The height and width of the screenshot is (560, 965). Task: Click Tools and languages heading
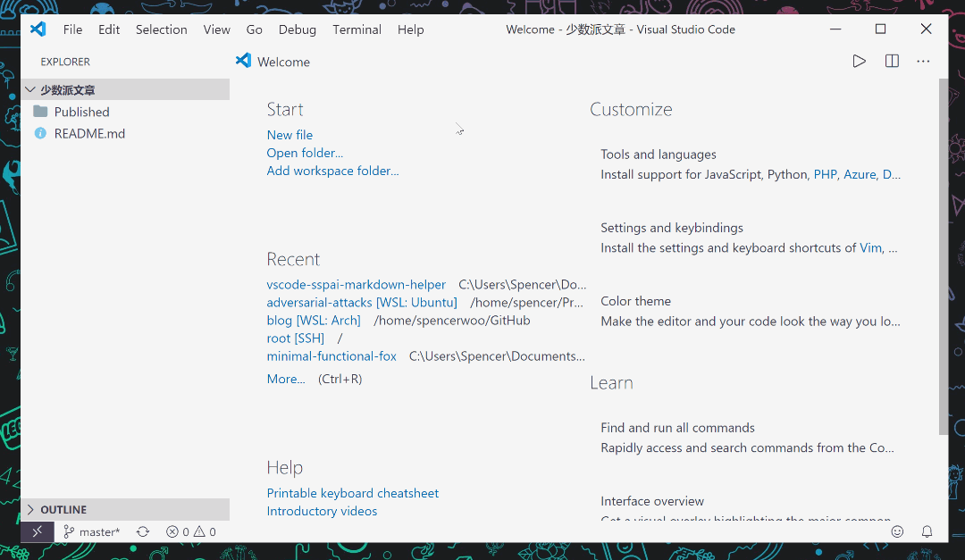[659, 154]
